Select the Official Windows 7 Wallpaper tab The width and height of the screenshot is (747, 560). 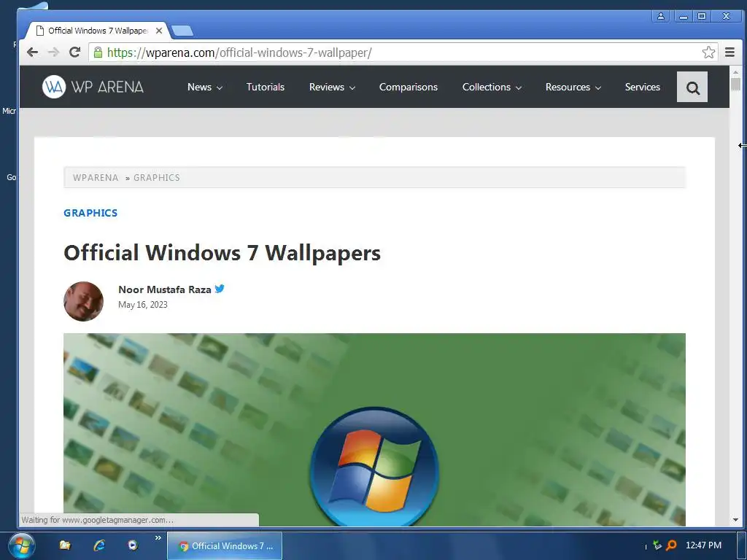(98, 31)
